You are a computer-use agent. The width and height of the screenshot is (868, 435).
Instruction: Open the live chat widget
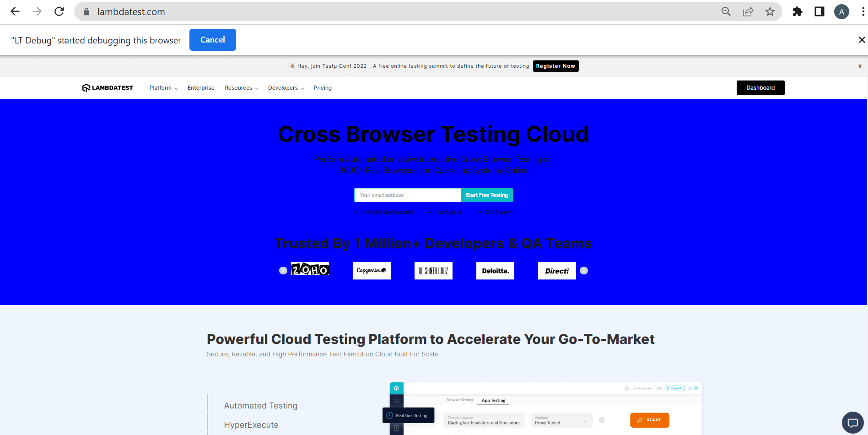852,423
